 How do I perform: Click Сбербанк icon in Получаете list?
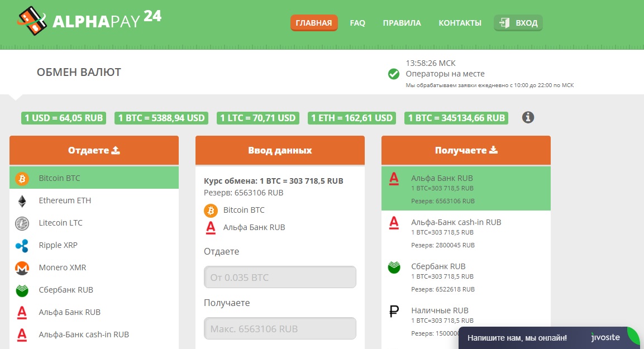[394, 267]
